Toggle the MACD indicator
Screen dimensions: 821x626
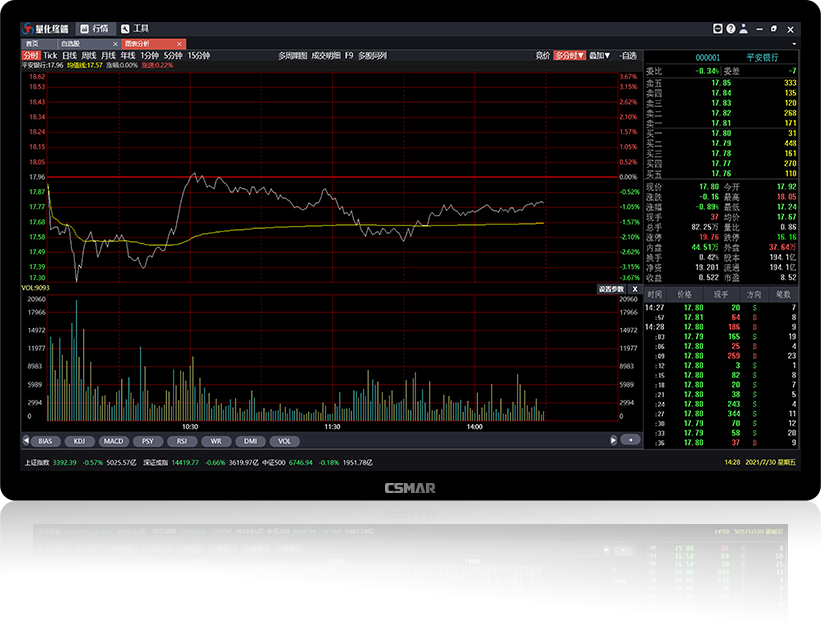(113, 440)
